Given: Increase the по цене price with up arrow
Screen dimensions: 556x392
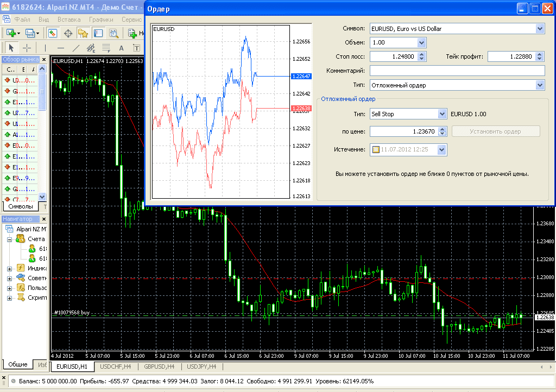Looking at the screenshot, I should coord(442,129).
